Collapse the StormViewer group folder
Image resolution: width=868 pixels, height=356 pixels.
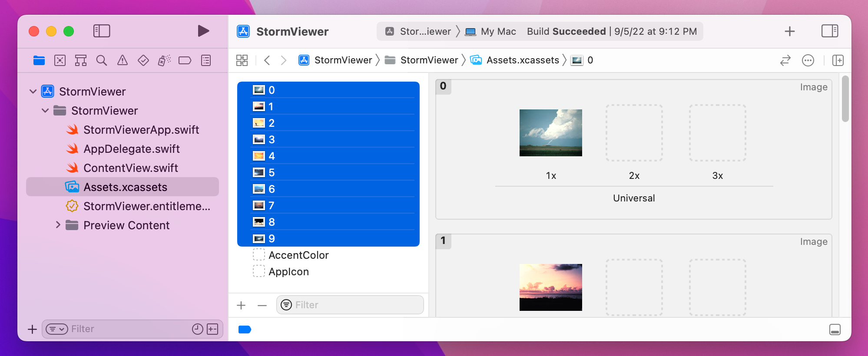pyautogui.click(x=45, y=110)
